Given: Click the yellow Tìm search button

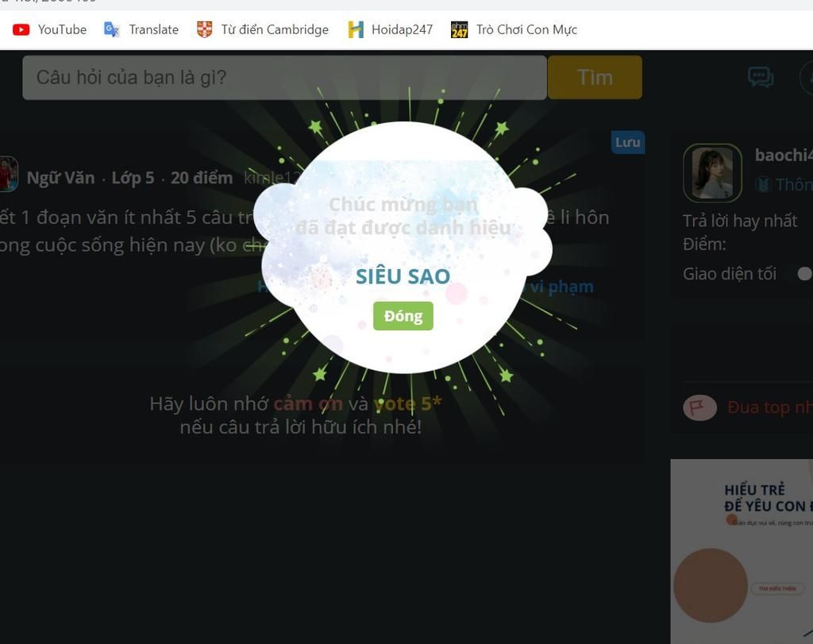Looking at the screenshot, I should [x=595, y=78].
